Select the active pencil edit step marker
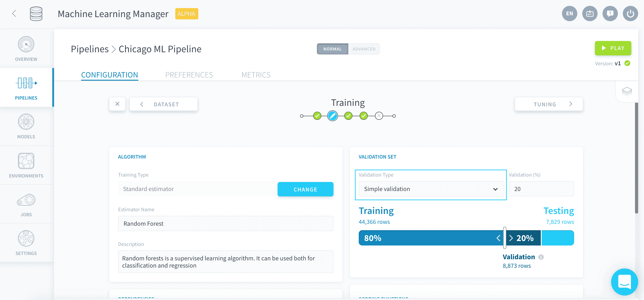The width and height of the screenshot is (644, 300). click(x=332, y=116)
